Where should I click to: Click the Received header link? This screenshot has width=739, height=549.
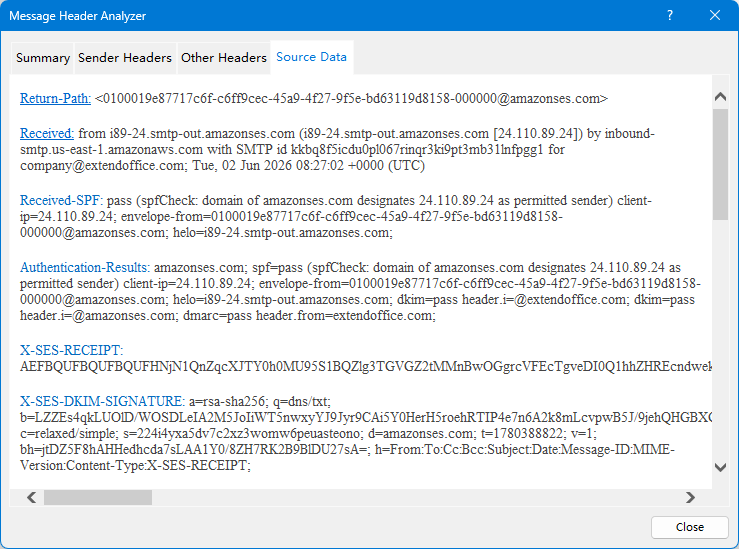47,133
